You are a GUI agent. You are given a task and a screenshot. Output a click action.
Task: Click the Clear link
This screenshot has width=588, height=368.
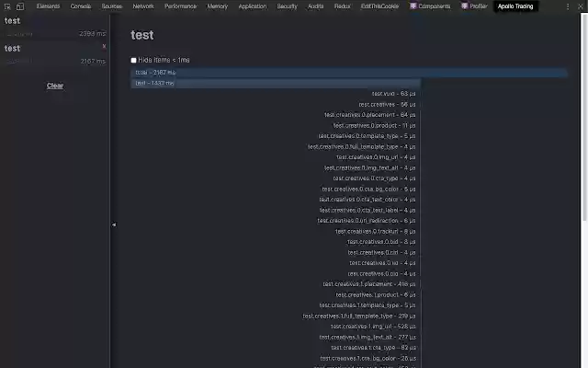click(x=55, y=86)
